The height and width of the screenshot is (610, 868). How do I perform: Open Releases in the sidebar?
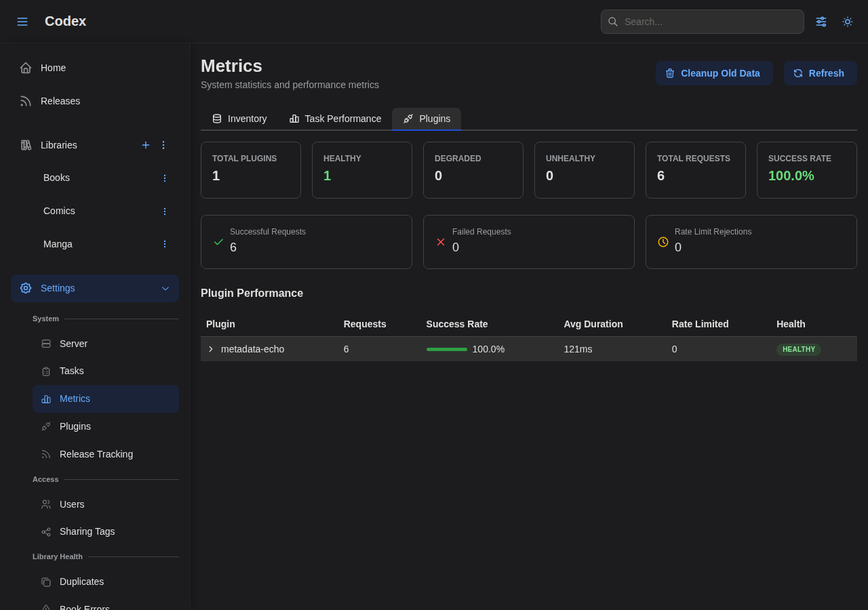(95, 101)
